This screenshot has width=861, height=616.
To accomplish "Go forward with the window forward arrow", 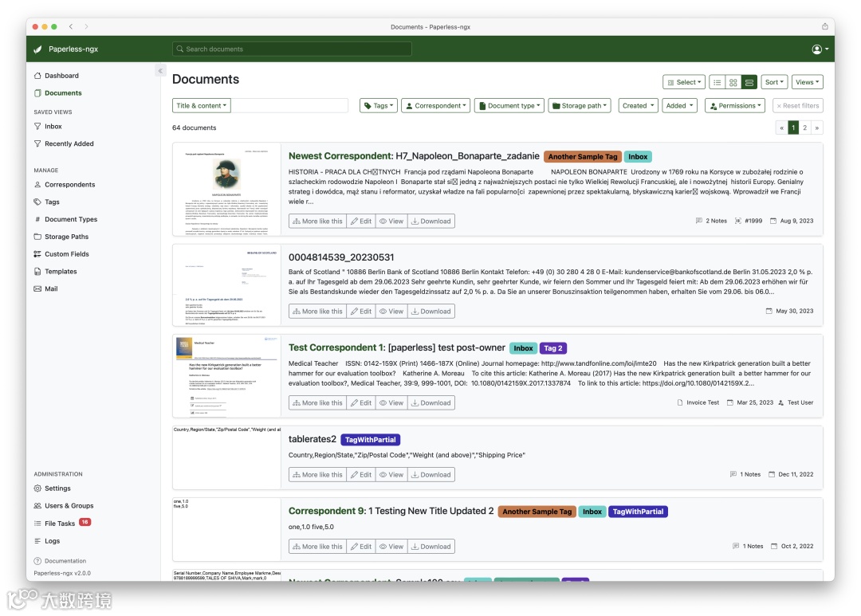I will 86,26.
